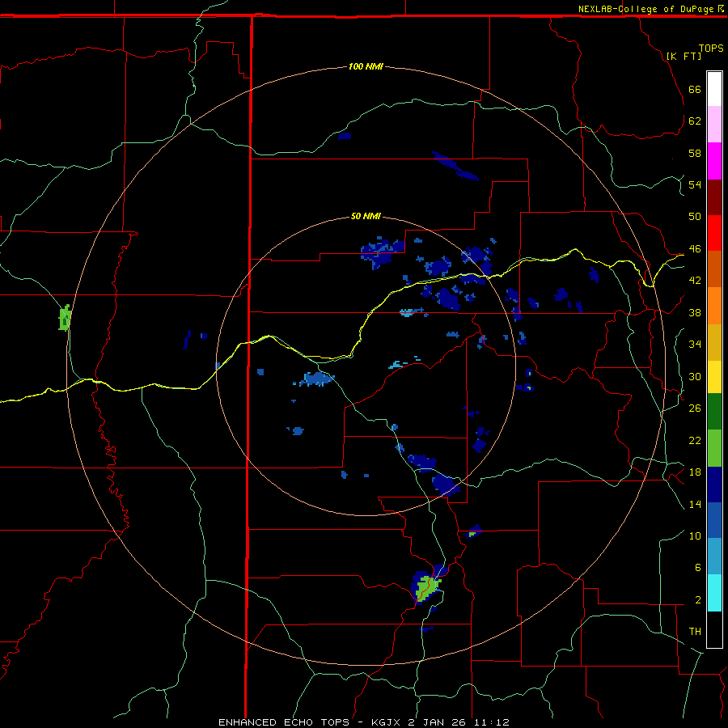Click the ENHANCED ECHO TOPS KGJX caption
This screenshot has width=728, height=728.
[x=364, y=722]
